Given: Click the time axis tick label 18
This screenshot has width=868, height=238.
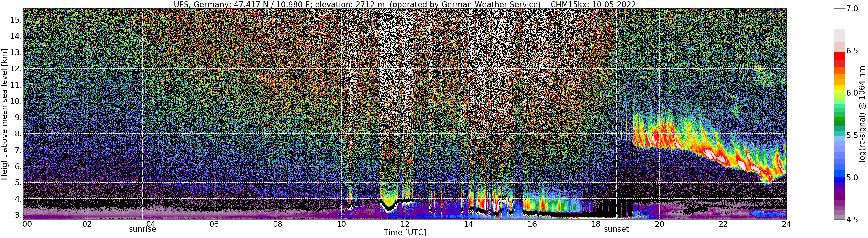Looking at the screenshot, I should click(x=596, y=224).
